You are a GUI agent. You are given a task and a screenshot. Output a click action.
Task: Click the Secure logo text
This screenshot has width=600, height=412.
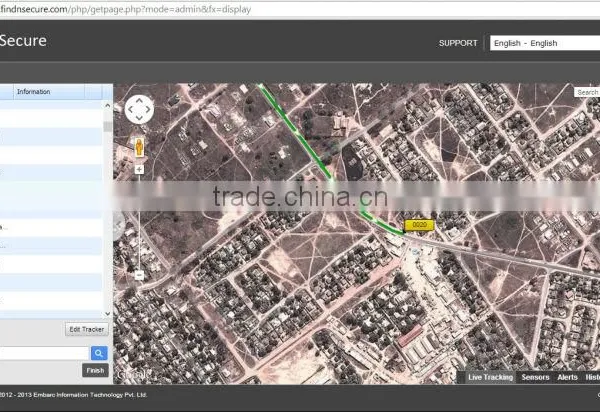(23, 41)
